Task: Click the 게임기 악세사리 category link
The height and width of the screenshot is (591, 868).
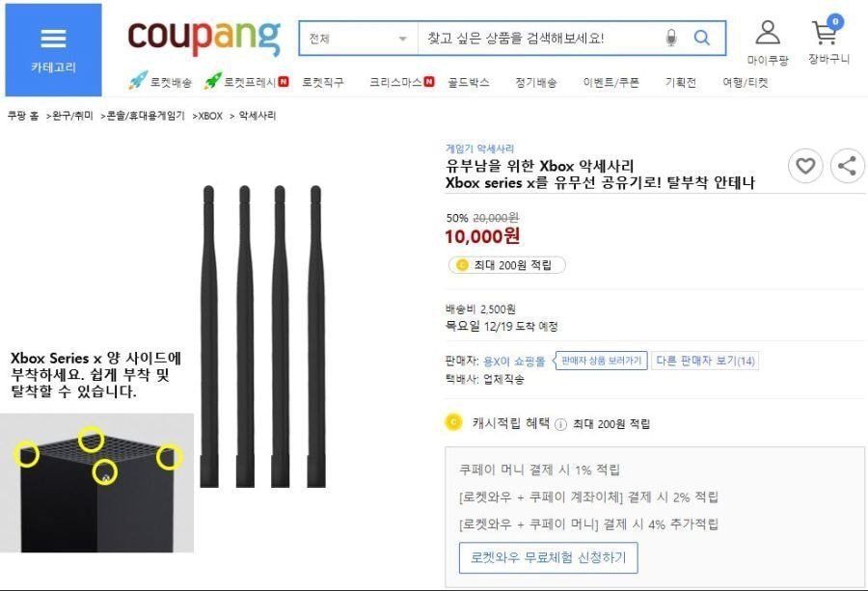Action: 479,148
